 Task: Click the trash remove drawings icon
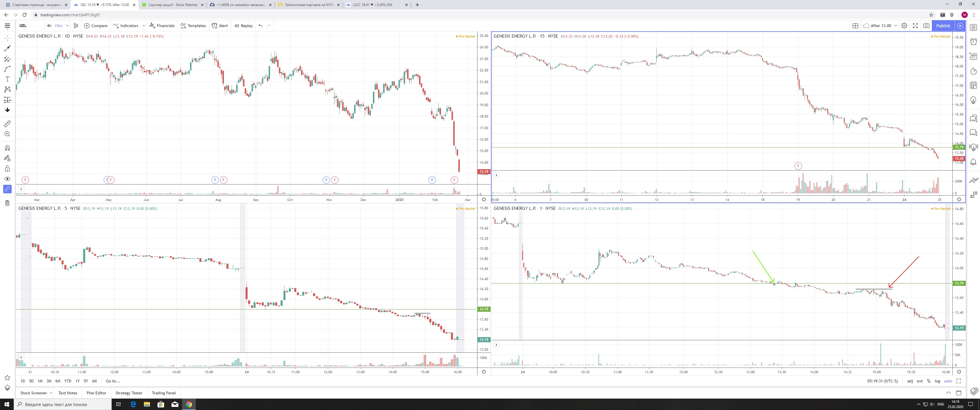click(7, 203)
